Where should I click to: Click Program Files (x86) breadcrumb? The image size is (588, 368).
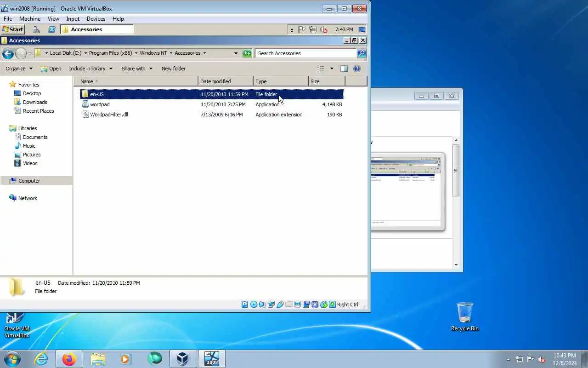pyautogui.click(x=110, y=53)
